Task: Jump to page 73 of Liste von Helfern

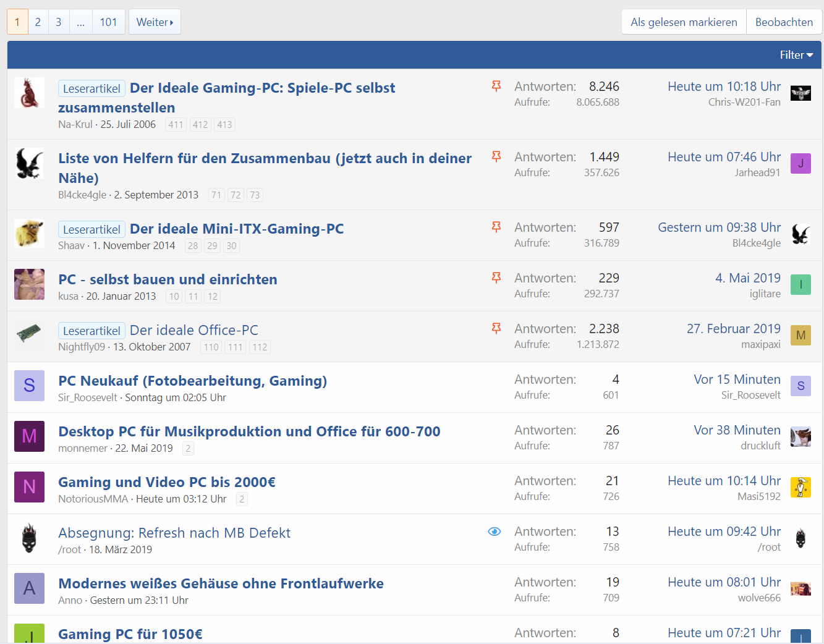Action: coord(255,195)
